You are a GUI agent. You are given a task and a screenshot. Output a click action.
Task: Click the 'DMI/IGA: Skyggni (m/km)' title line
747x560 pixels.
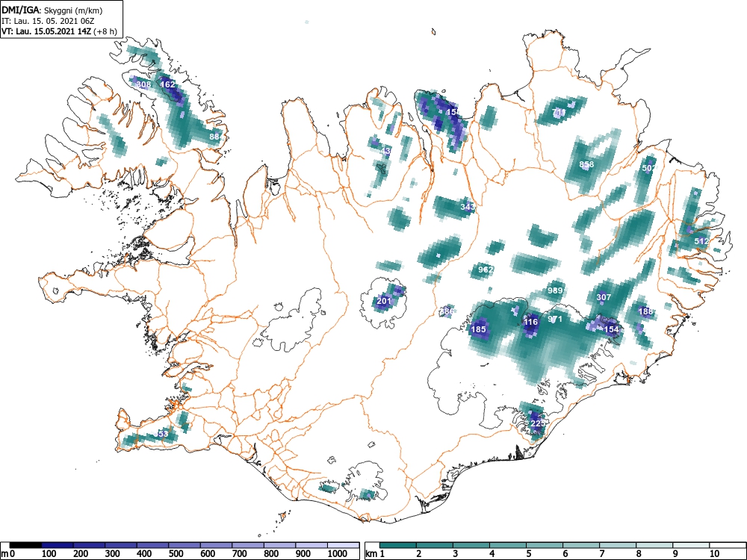52,10
